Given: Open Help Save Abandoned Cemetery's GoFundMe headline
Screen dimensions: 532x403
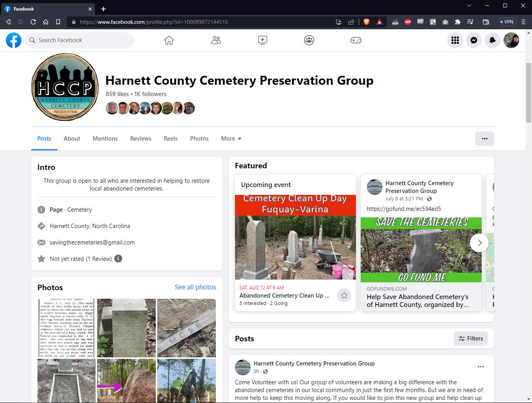Looking at the screenshot, I should (x=418, y=301).
